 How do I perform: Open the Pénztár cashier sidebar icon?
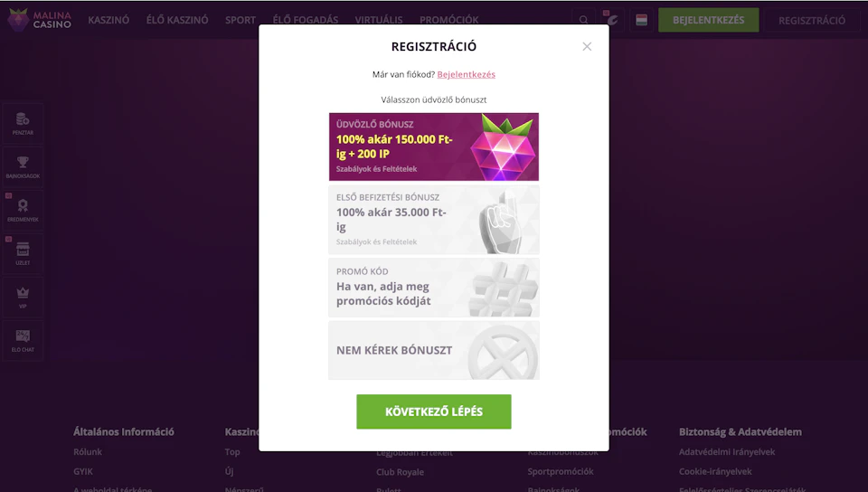click(23, 124)
